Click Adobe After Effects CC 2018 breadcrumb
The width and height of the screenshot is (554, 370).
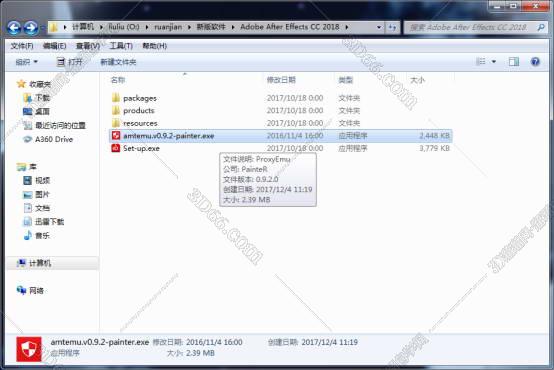point(290,27)
